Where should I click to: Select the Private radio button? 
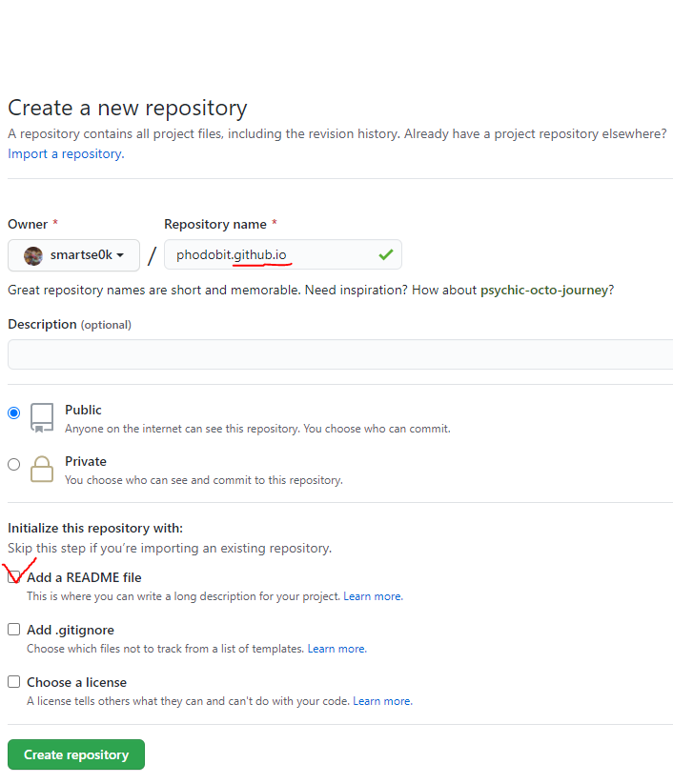click(x=14, y=465)
